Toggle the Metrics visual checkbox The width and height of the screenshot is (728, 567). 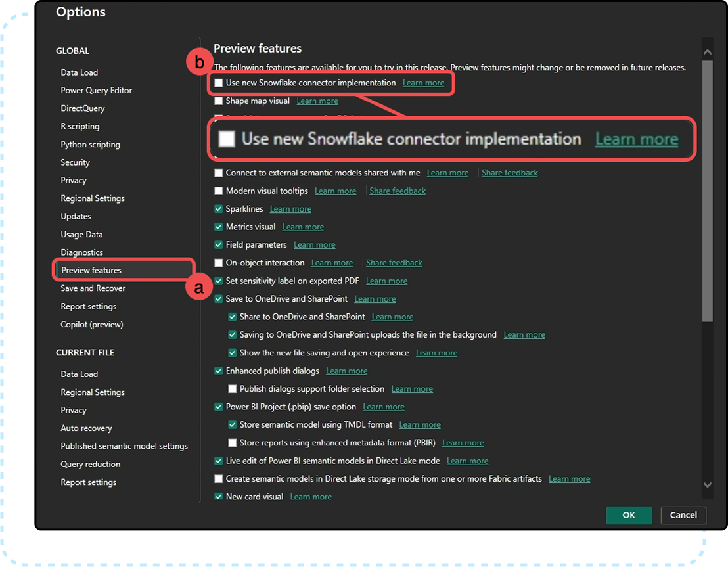click(x=218, y=227)
